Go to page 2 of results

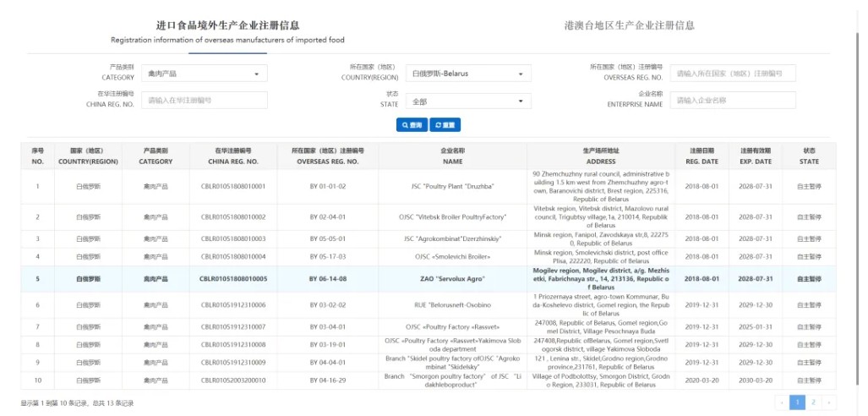(813, 402)
